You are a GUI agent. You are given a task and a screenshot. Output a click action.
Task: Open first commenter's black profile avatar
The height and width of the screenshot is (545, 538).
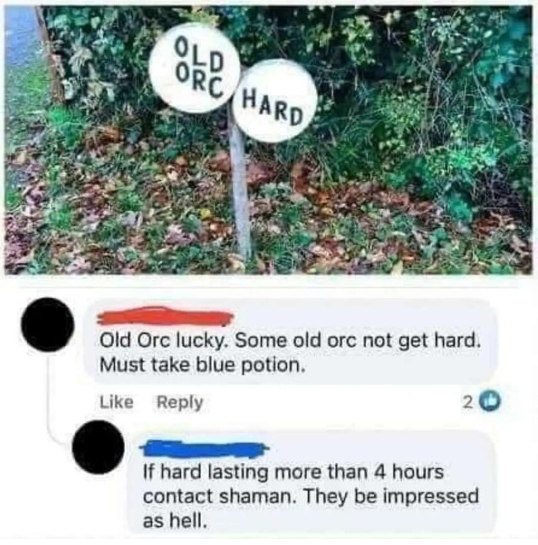tap(47, 325)
